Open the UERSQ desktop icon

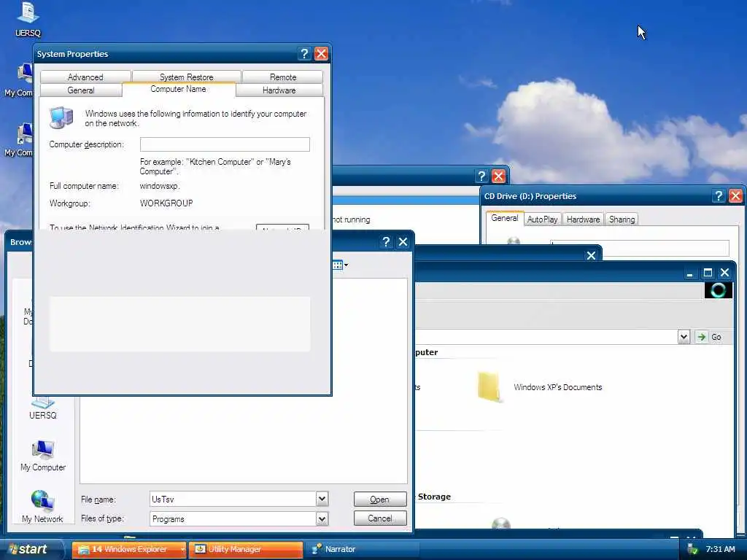point(28,19)
